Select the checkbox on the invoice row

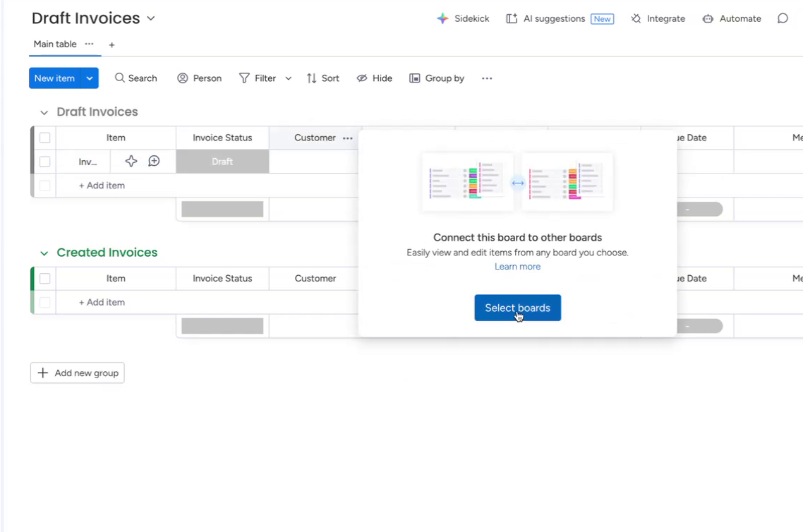[44, 162]
